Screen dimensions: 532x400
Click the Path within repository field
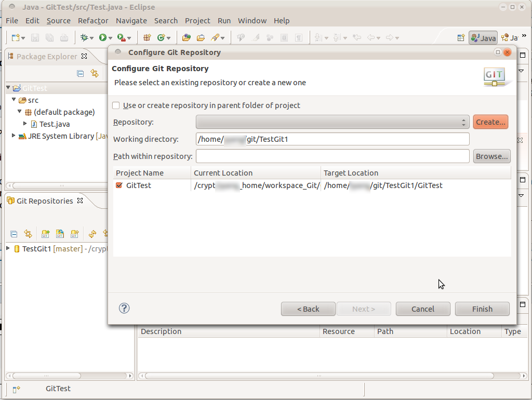tap(332, 156)
